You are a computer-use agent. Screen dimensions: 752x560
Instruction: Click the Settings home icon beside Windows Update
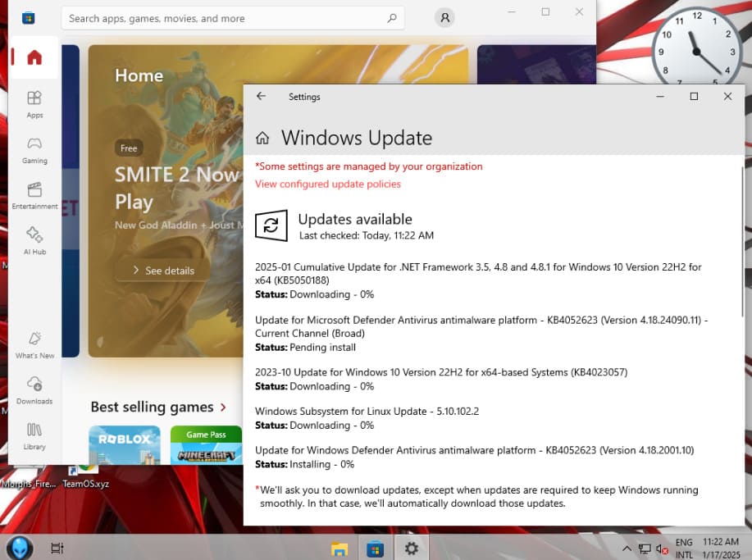tap(262, 138)
